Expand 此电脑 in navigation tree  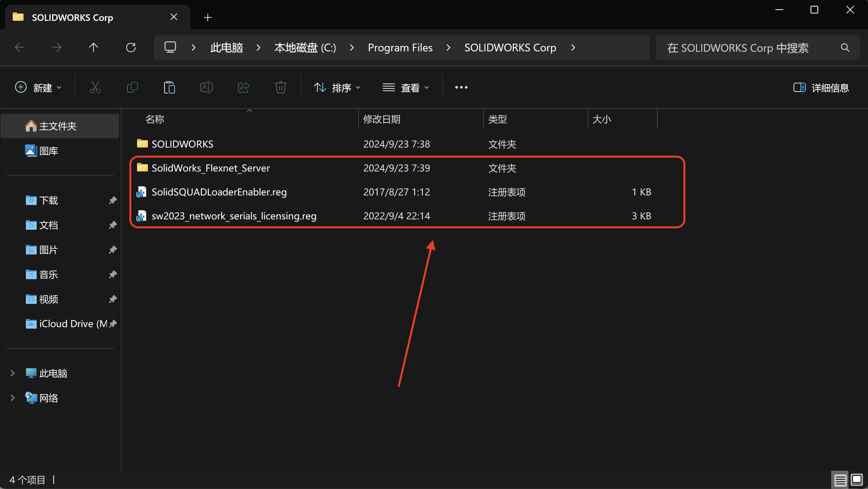click(12, 373)
